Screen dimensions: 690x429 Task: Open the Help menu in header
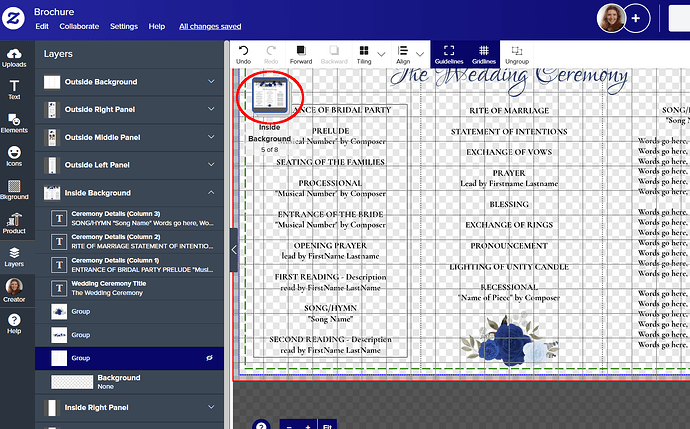pos(157,26)
